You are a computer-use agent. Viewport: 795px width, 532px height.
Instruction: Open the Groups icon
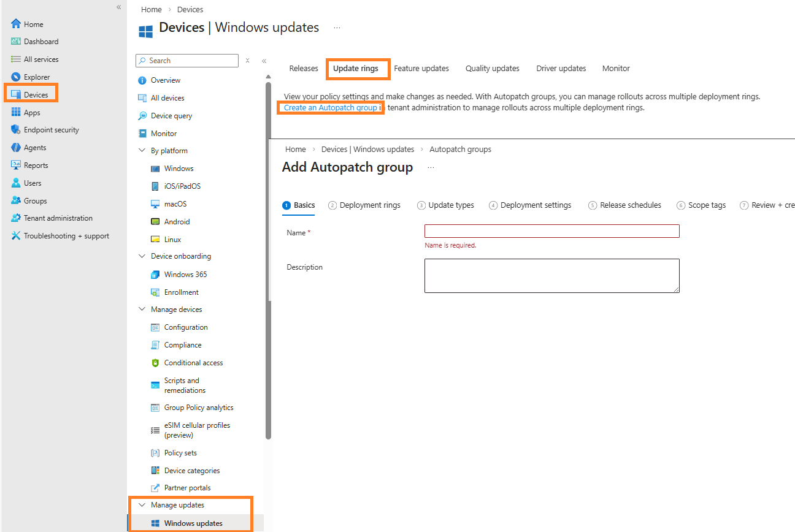[x=16, y=200]
